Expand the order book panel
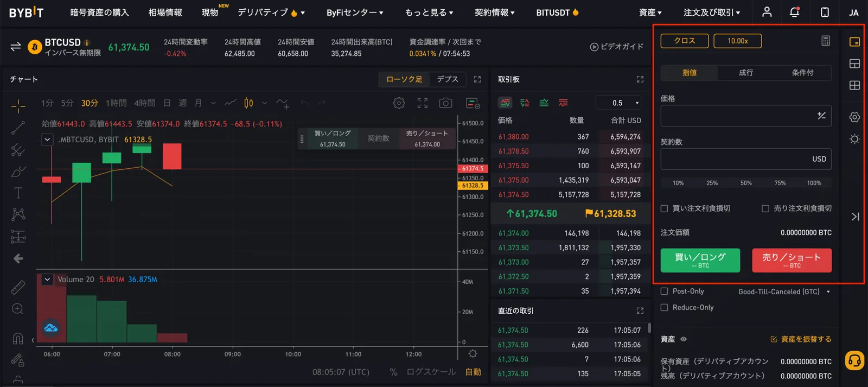The height and width of the screenshot is (387, 868). pos(640,79)
